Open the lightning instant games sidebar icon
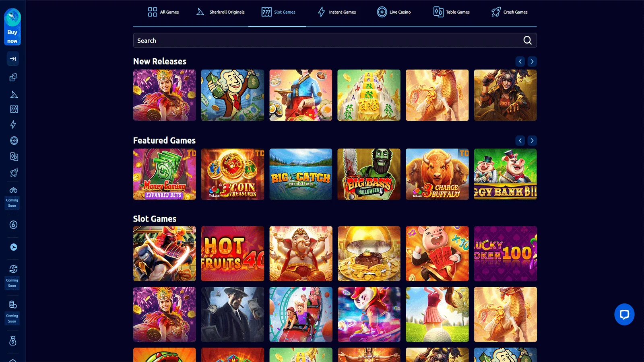 coord(13,125)
